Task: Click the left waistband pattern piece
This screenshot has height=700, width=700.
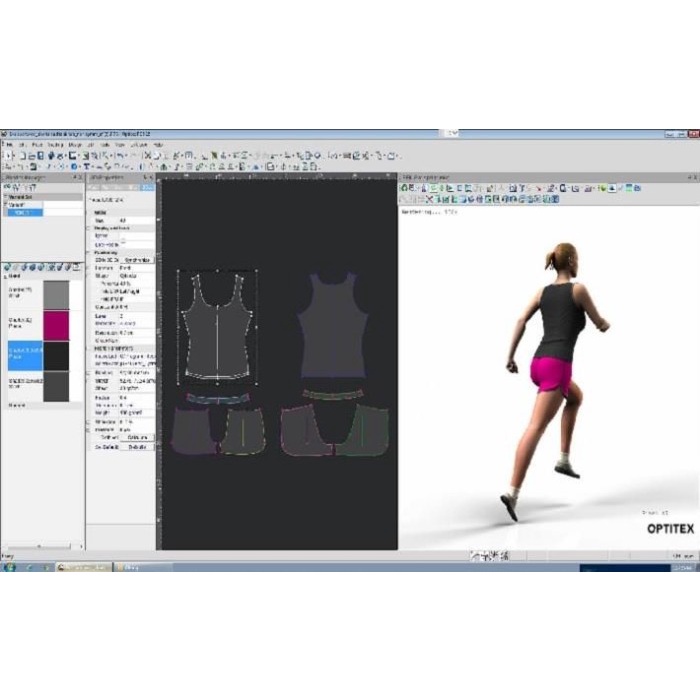Action: [218, 399]
